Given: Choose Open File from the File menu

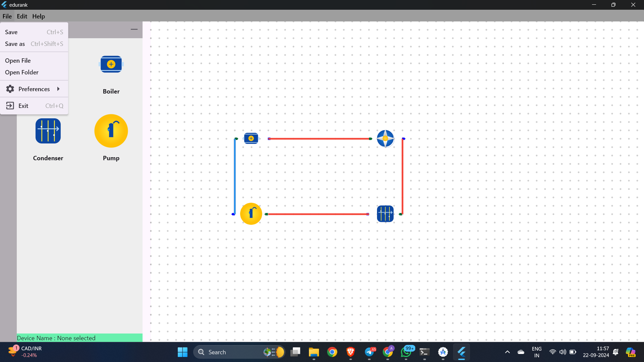Looking at the screenshot, I should click(x=34, y=61).
